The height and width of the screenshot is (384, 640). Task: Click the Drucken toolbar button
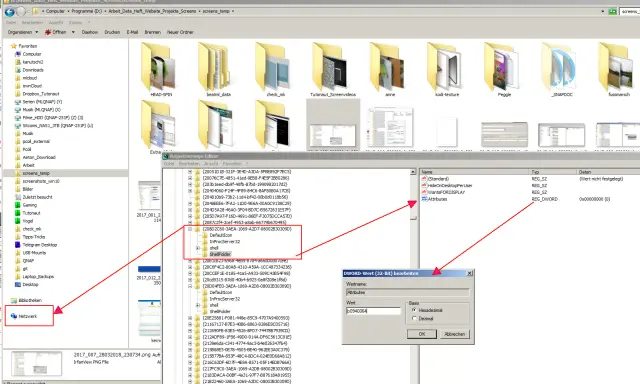(112, 32)
